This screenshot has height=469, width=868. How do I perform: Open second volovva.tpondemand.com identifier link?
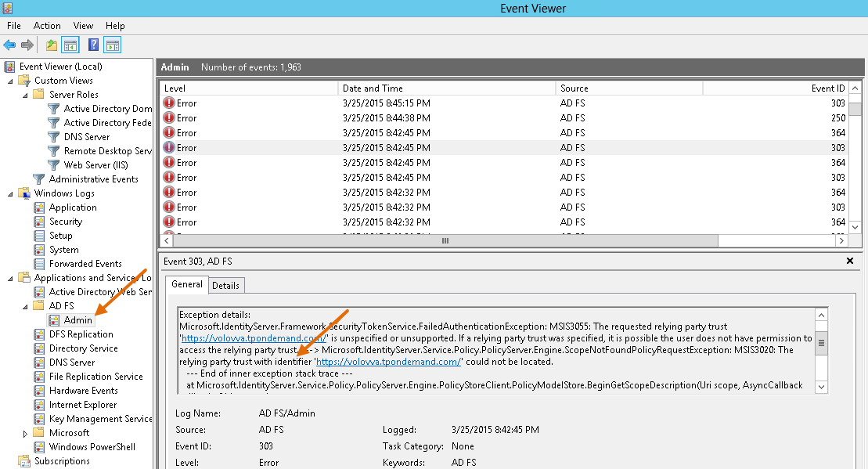[388, 362]
